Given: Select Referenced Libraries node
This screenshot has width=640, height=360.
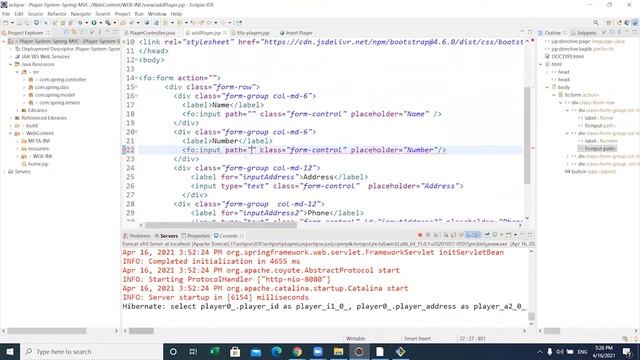Looking at the screenshot, I should [41, 118].
